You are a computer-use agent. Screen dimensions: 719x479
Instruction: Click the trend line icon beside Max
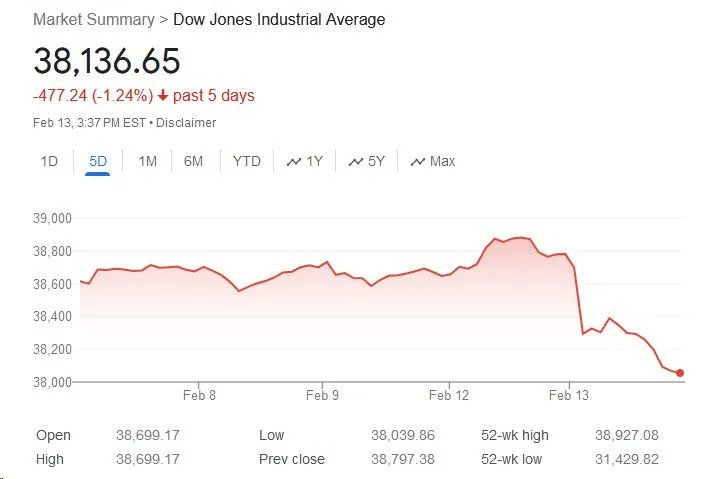coord(418,161)
